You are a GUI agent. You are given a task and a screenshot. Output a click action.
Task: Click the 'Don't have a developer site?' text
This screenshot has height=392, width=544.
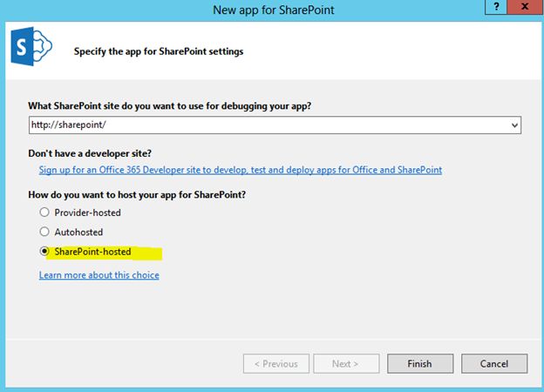tap(90, 153)
